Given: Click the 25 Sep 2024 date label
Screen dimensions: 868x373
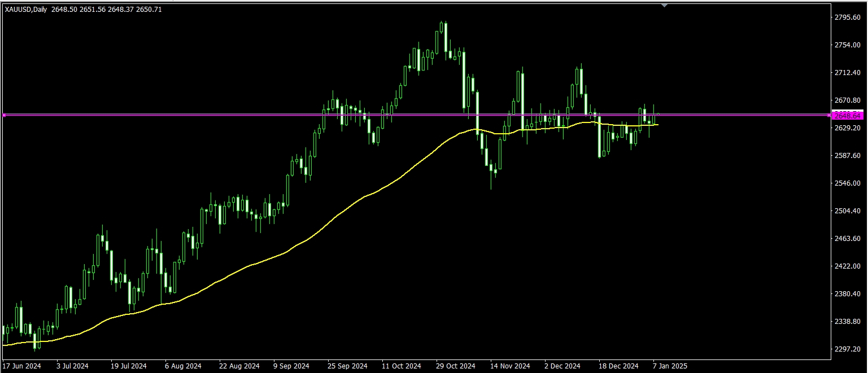Looking at the screenshot, I should (x=348, y=366).
